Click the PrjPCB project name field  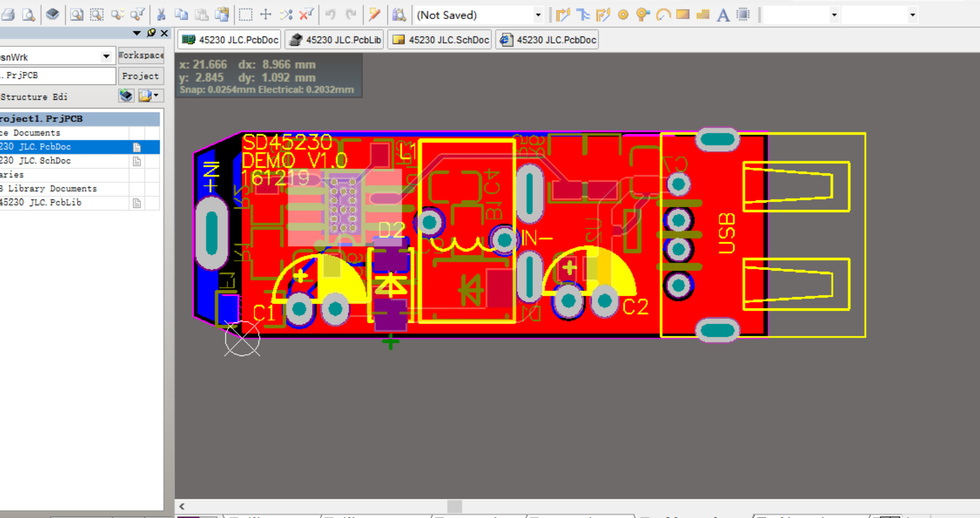coord(57,75)
